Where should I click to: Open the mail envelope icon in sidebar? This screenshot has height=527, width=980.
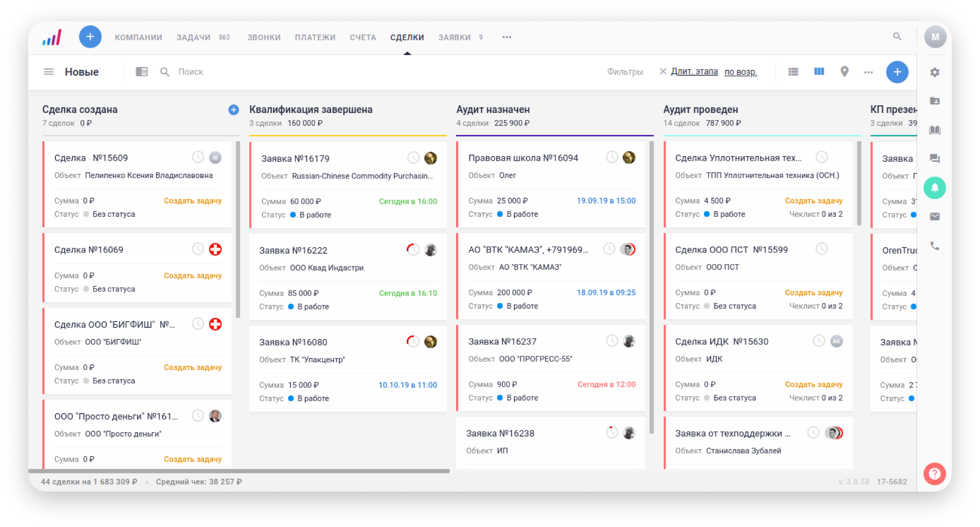(x=935, y=217)
